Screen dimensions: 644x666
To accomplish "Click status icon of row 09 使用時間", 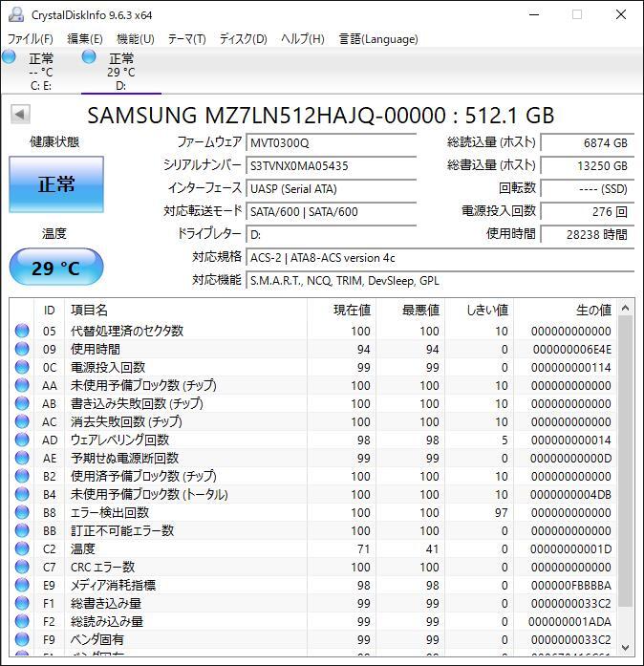I will (22, 349).
